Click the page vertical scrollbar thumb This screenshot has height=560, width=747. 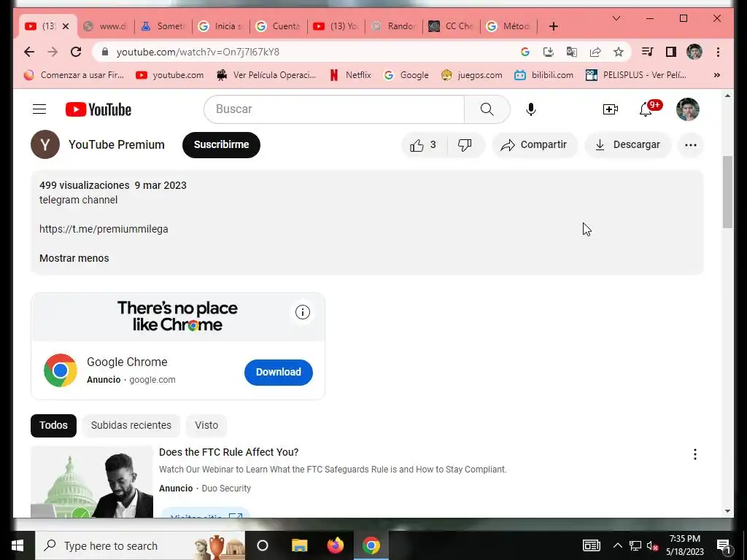click(x=727, y=192)
